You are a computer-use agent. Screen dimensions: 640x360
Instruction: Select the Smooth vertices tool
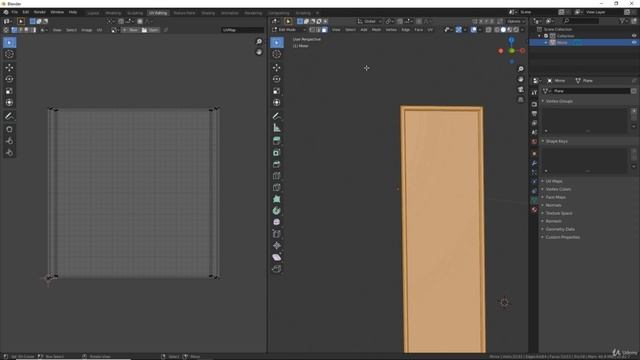click(277, 222)
